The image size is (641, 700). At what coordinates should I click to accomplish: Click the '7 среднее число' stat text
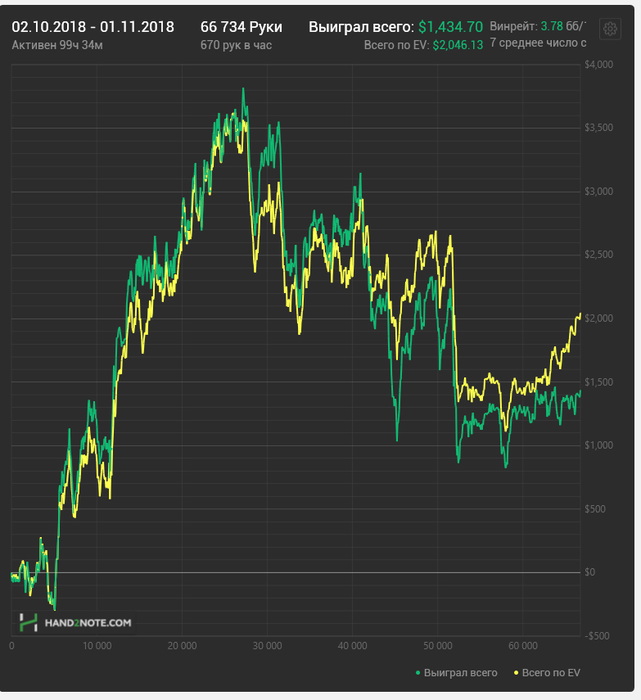point(538,43)
